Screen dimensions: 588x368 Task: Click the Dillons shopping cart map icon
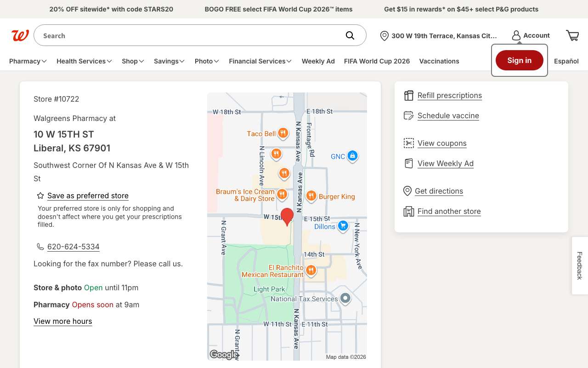click(343, 226)
